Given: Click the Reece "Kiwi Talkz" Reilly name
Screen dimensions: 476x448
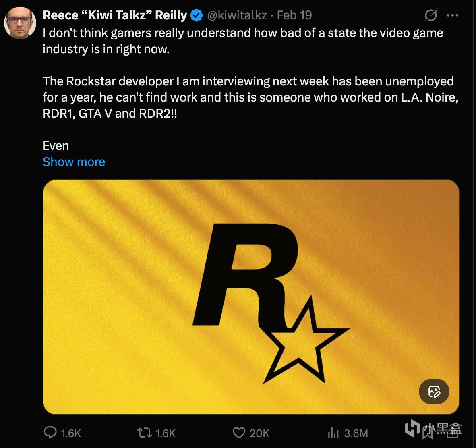Looking at the screenshot, I should click(115, 15).
